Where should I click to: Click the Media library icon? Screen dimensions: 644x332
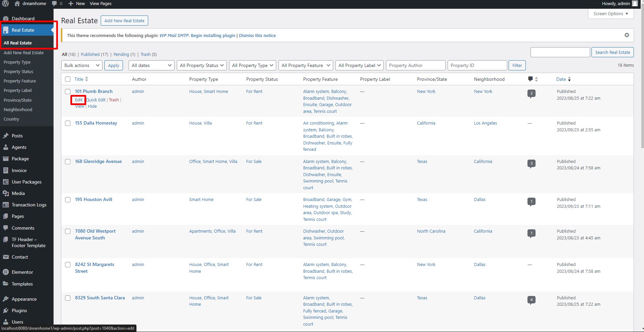pos(6,193)
